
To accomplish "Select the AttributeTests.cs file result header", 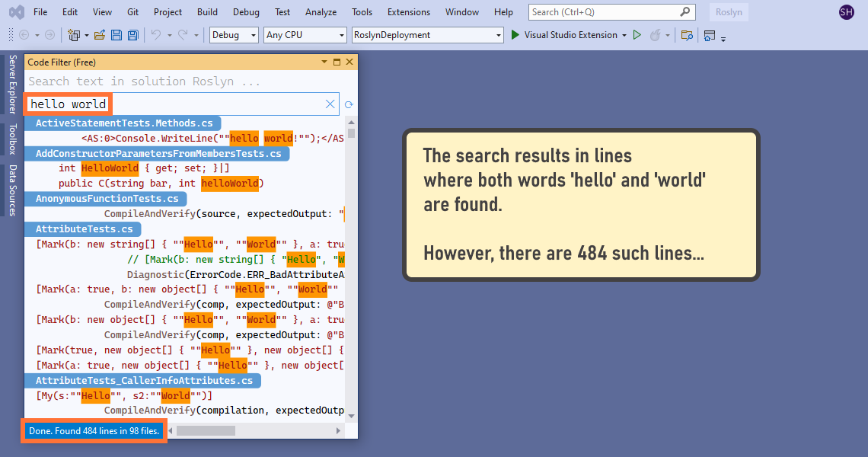I will tap(84, 229).
